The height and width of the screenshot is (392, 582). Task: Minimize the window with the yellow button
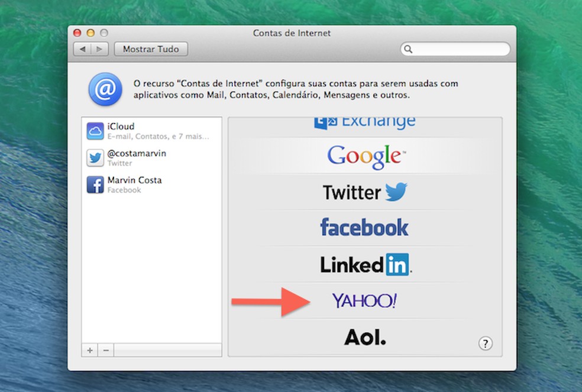click(90, 33)
